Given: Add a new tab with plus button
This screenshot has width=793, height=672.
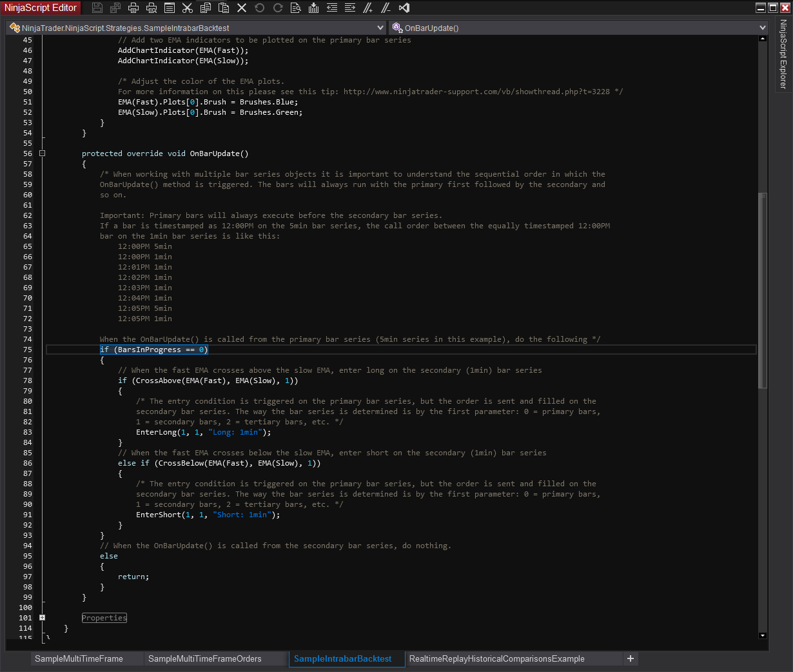Looking at the screenshot, I should pos(631,658).
